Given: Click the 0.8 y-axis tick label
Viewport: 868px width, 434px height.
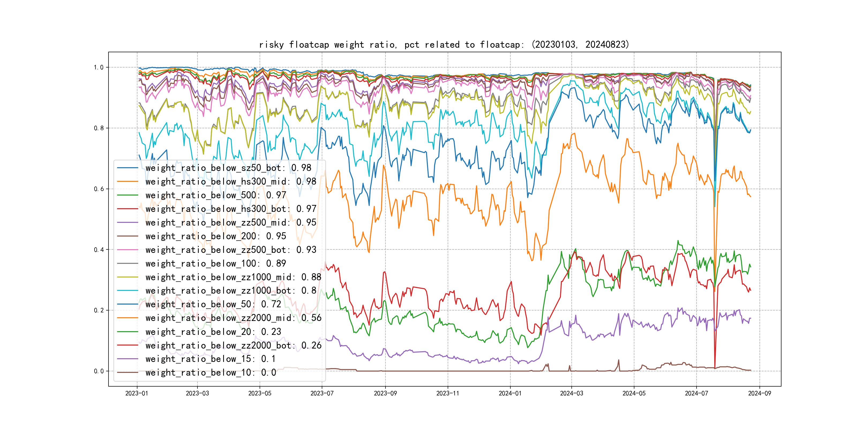Looking at the screenshot, I should [x=99, y=128].
